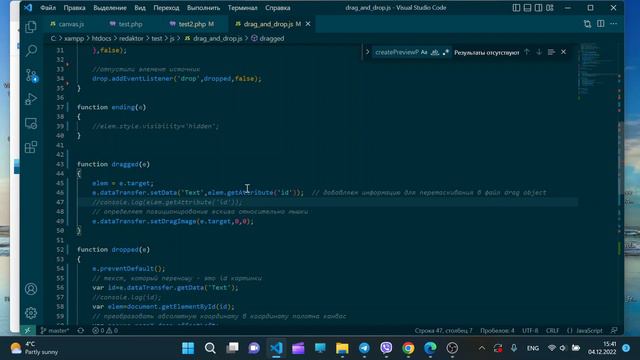This screenshot has width=640, height=360.
Task: Toggle Match Whole Word in find widget
Action: (435, 52)
